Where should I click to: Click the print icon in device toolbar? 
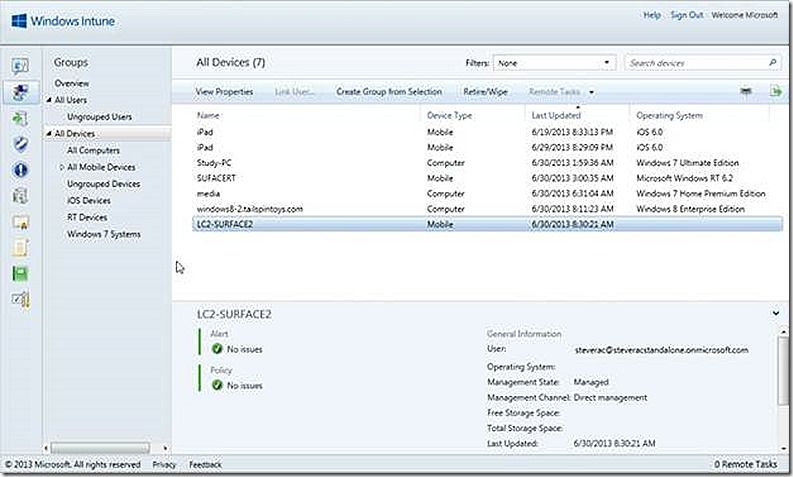tap(746, 91)
